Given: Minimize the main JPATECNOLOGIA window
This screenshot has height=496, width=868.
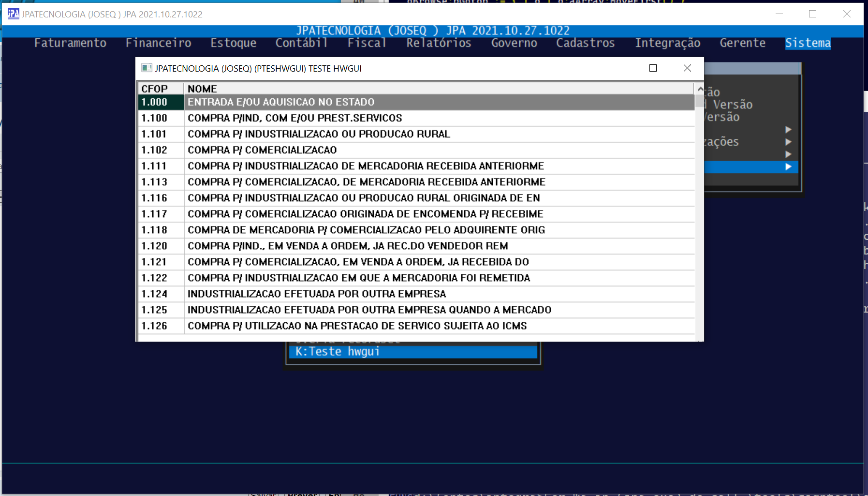Looking at the screenshot, I should [779, 14].
